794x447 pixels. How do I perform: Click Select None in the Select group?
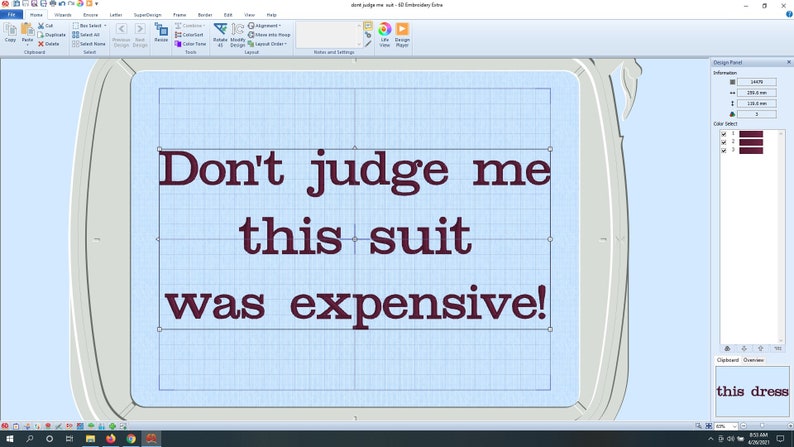89,44
